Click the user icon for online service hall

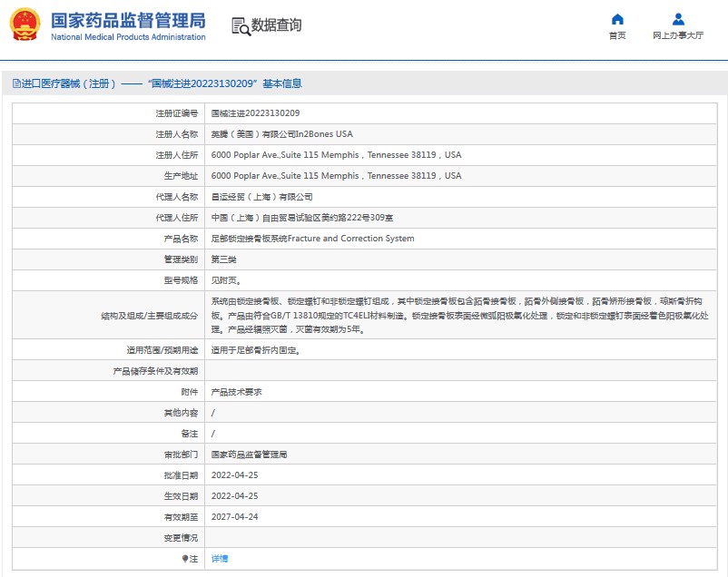(x=678, y=19)
